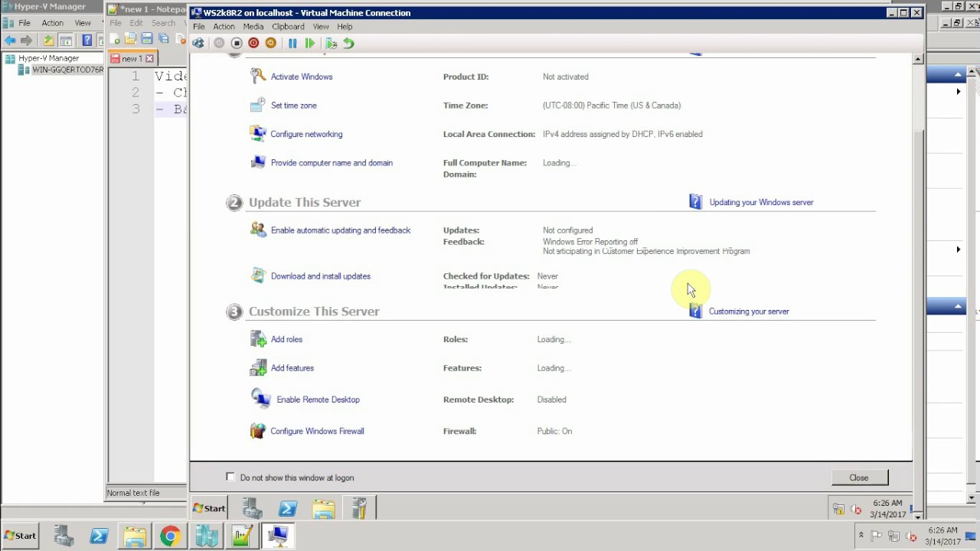Screen dimensions: 980x551
Task: Click the green Revert arrow in the VM toolbar
Action: (x=348, y=44)
